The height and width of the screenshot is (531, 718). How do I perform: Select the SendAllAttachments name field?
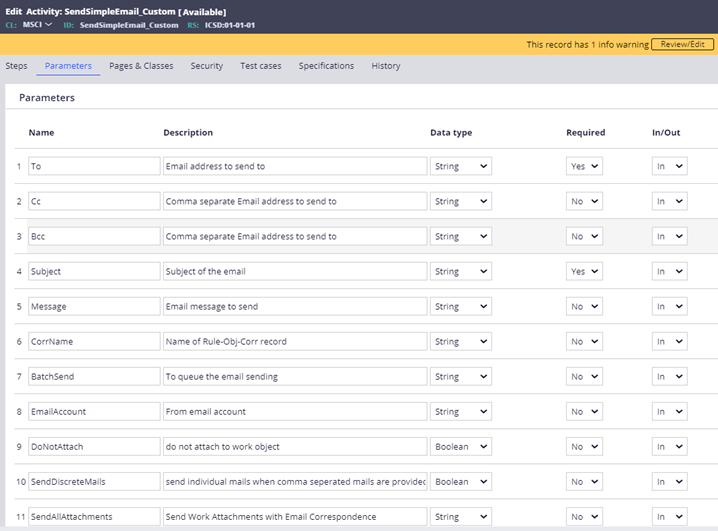point(94,516)
